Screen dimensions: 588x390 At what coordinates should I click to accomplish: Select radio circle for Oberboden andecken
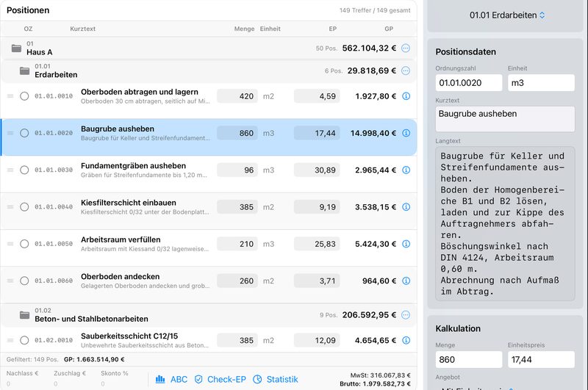click(x=24, y=281)
